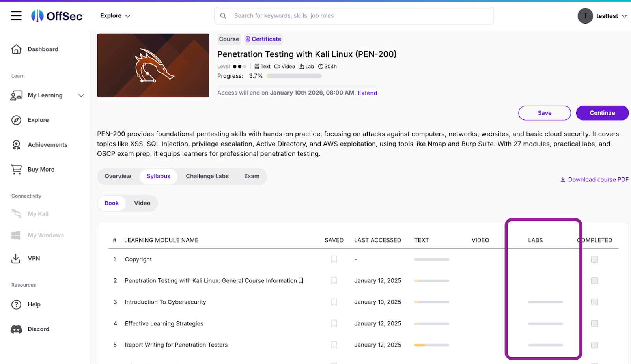
Task: Mark Report Writing module as completed
Action: tap(595, 345)
